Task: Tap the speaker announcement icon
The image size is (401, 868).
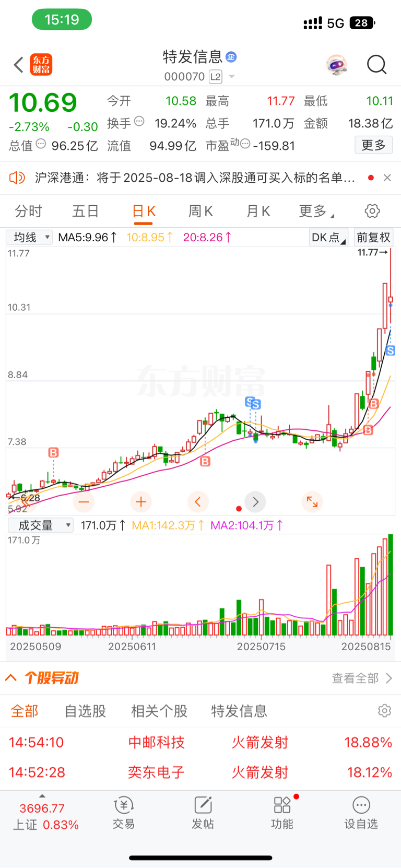Action: 17,178
